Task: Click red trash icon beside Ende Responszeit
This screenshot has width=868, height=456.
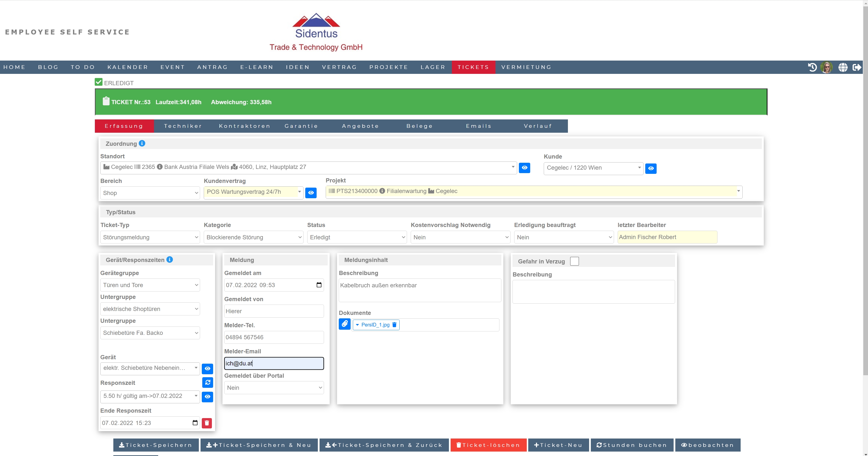Action: click(207, 423)
